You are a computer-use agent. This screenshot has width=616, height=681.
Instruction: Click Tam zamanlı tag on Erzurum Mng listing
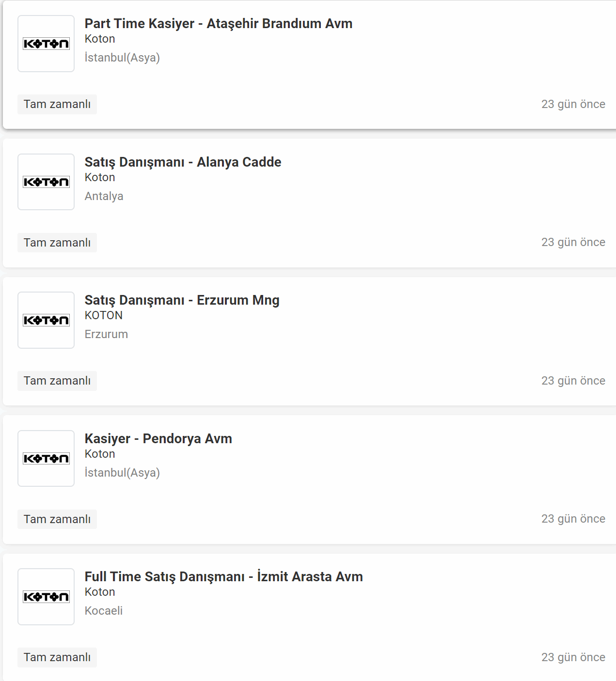pos(57,381)
